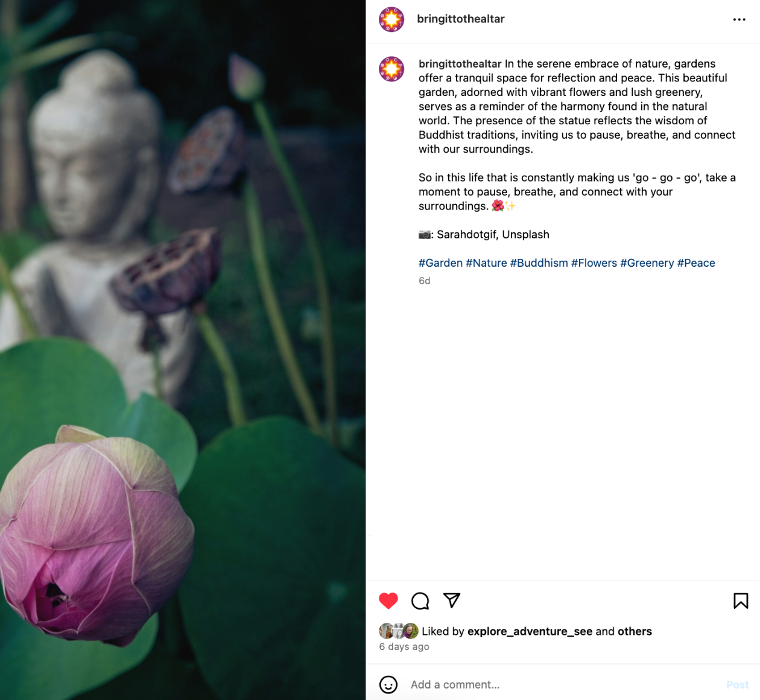Open the #Flowers hashtag
This screenshot has height=700, width=760.
[594, 263]
